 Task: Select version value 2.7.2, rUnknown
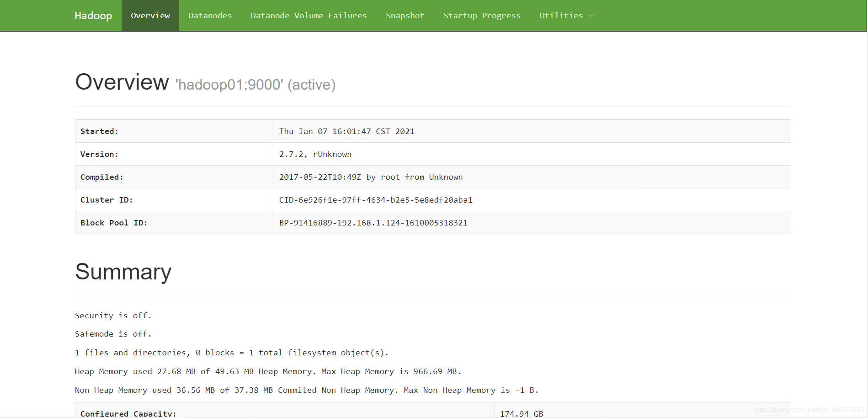click(315, 154)
